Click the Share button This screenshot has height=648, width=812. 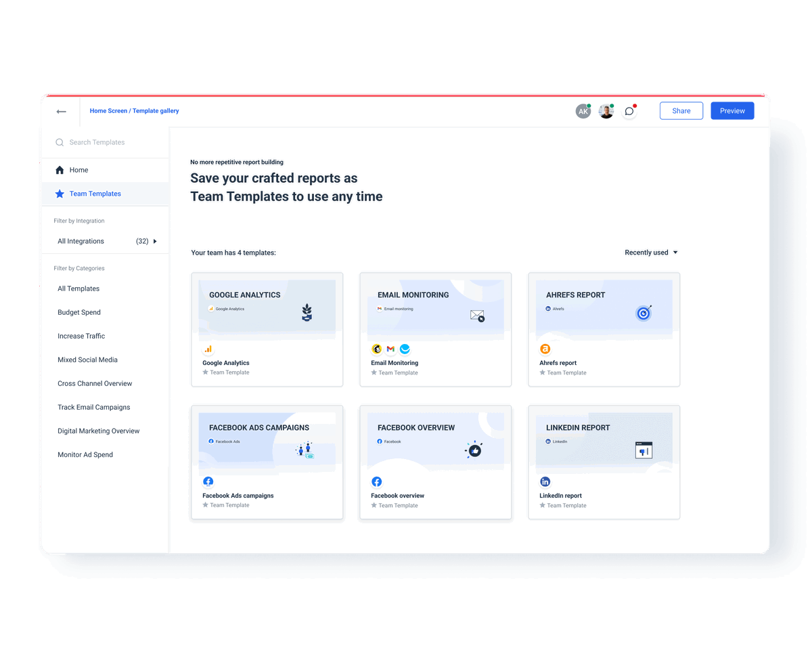(x=681, y=110)
